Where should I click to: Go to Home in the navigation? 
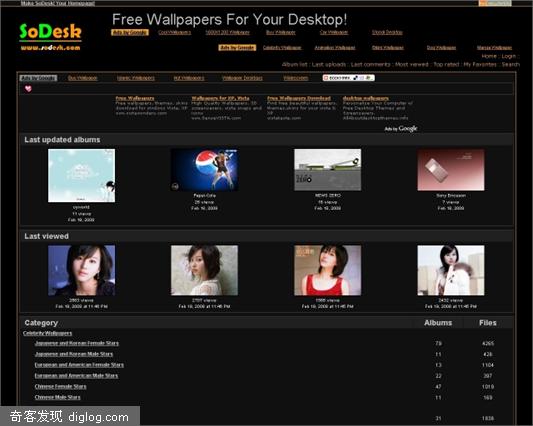(x=489, y=56)
